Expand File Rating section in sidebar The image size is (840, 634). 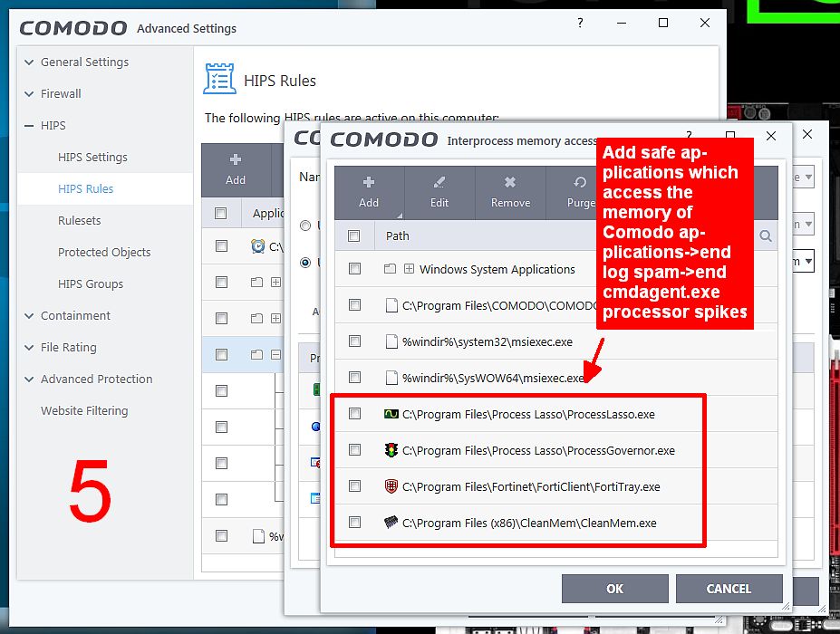coord(29,348)
